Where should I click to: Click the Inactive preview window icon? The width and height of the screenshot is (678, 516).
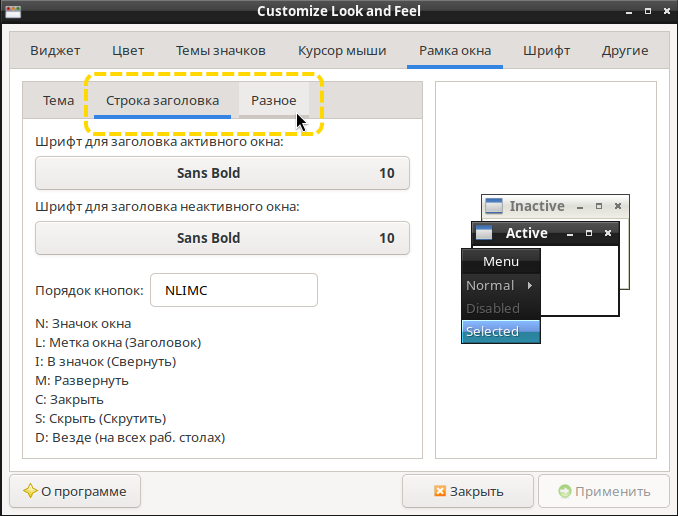493,206
